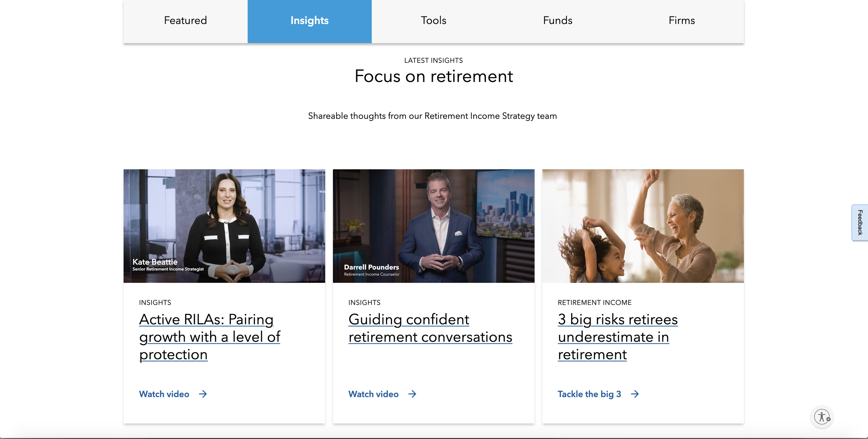
Task: Click arrow beside Guiding confident Watch video
Action: (412, 394)
